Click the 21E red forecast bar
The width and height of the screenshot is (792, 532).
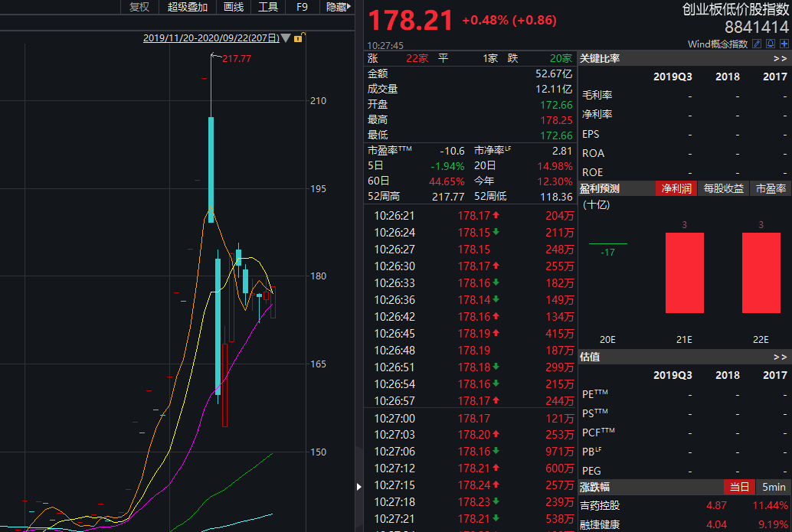(684, 272)
